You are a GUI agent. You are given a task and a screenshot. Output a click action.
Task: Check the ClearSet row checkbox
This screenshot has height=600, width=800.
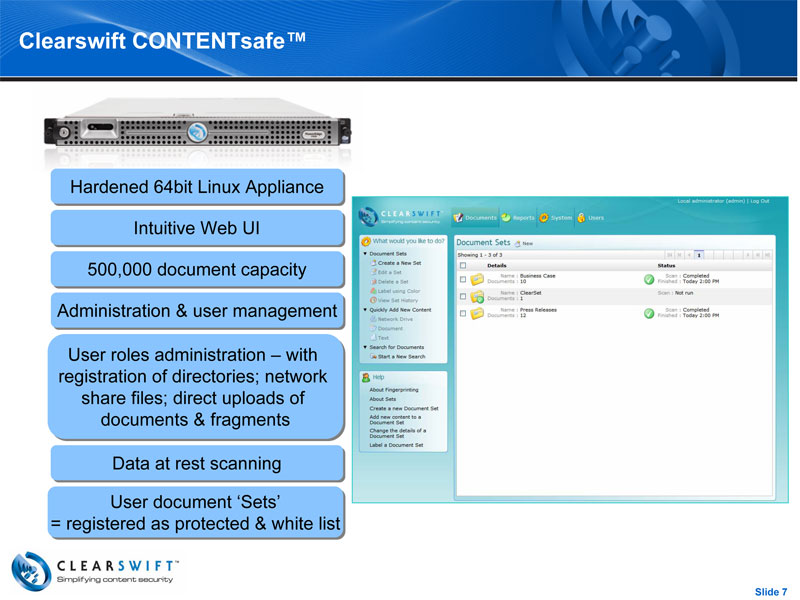coord(463,296)
